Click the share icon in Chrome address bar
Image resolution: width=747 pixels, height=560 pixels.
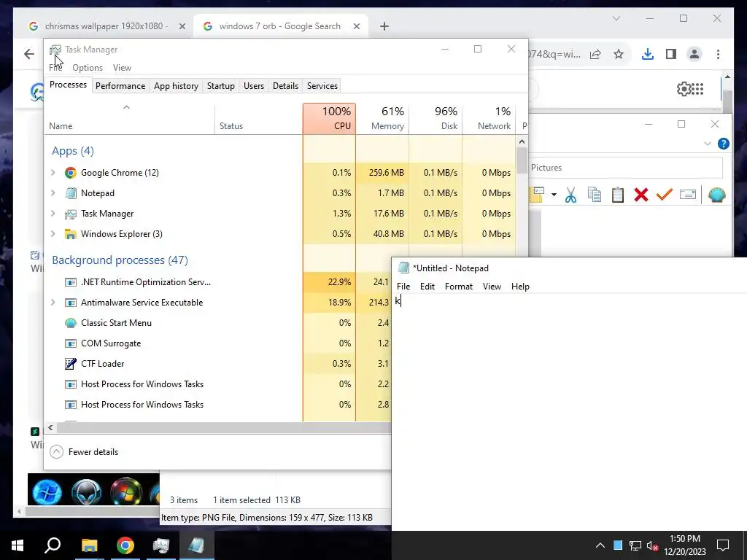coord(595,54)
